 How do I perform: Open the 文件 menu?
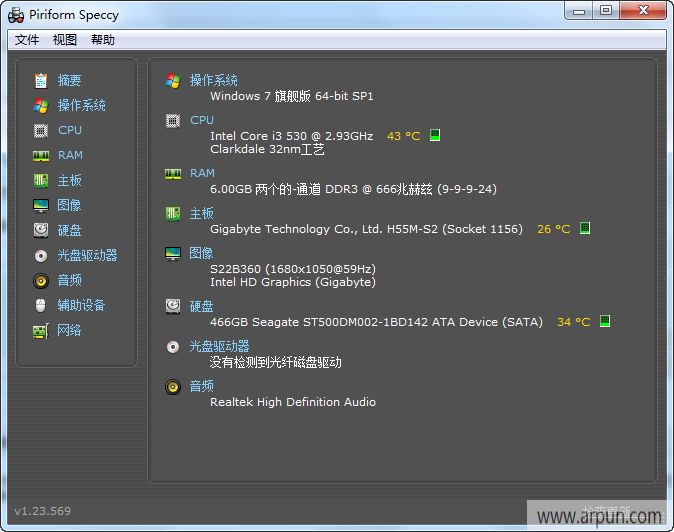tap(27, 40)
